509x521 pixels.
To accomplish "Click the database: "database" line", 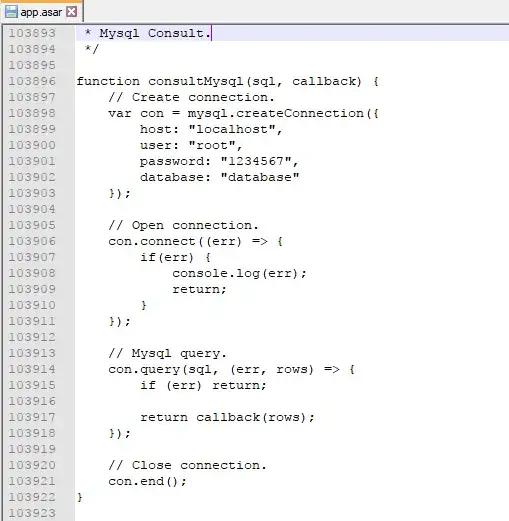I will point(220,177).
